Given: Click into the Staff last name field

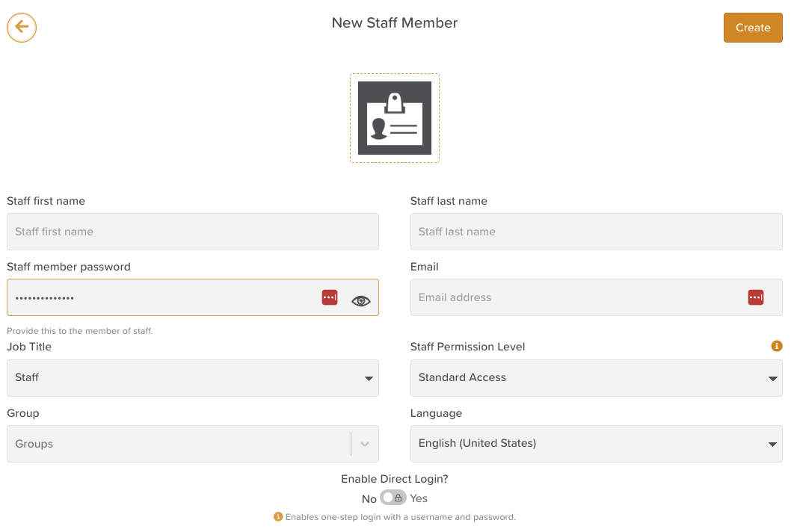Looking at the screenshot, I should (x=596, y=232).
